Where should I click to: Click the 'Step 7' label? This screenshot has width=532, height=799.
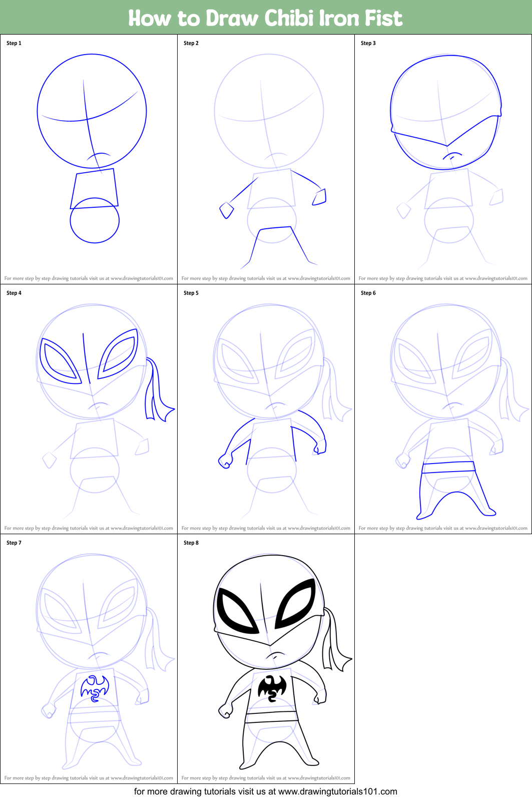14,543
